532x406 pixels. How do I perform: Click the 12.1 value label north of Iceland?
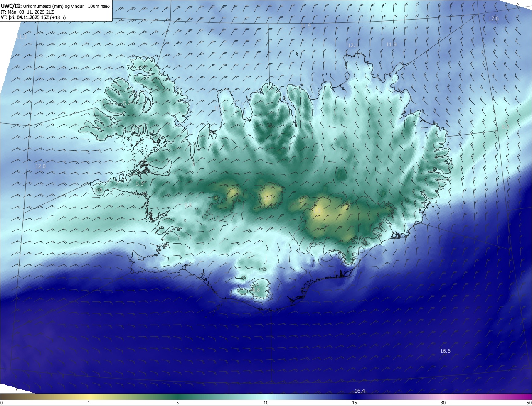353,45
